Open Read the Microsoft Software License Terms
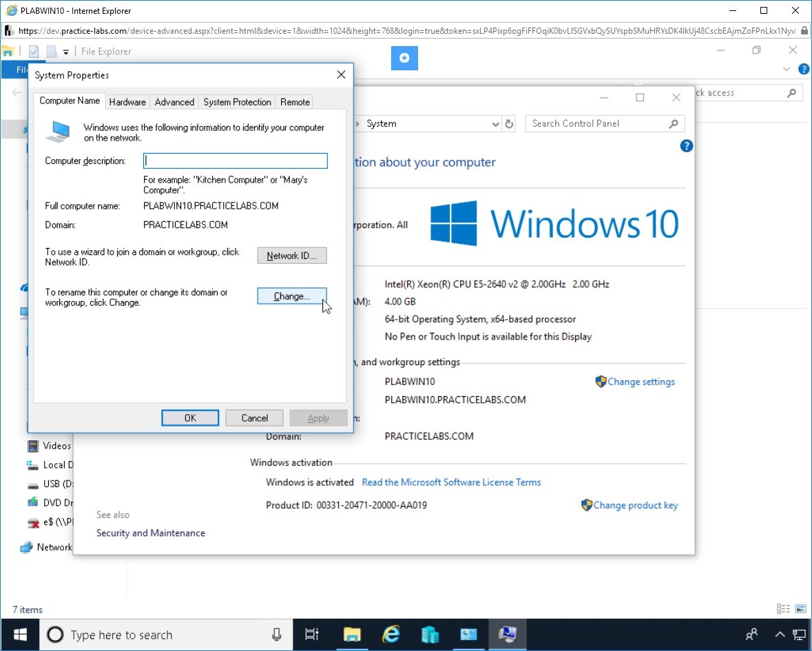This screenshot has height=651, width=812. coord(451,482)
